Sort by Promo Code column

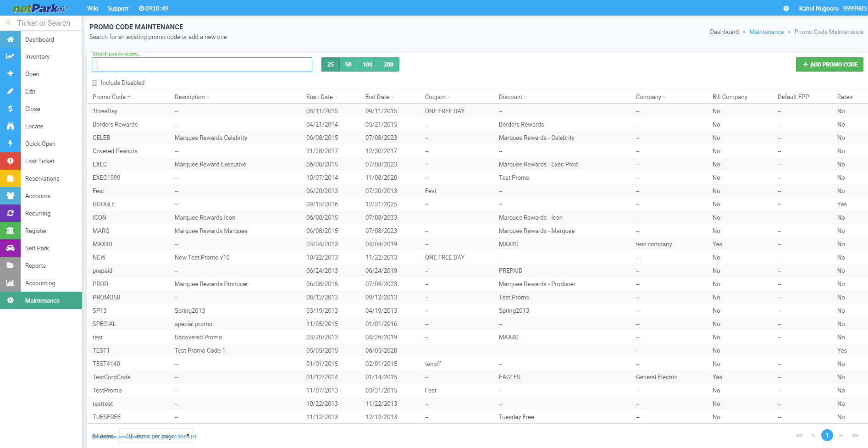[111, 97]
